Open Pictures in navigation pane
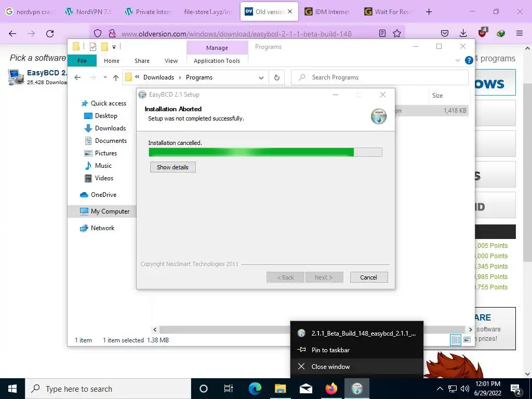The width and height of the screenshot is (532, 399). (x=101, y=153)
